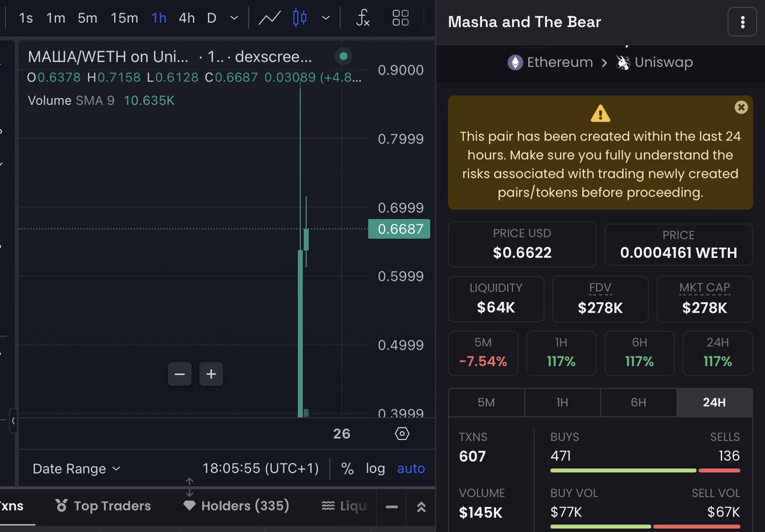The image size is (765, 532).
Task: Click the МАША/WETH chart title
Action: pos(108,57)
